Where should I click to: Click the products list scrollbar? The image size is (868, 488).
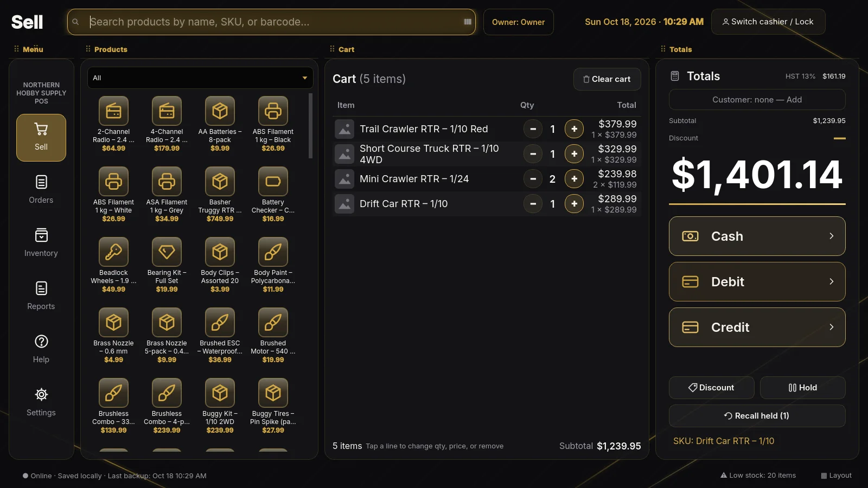tap(310, 126)
